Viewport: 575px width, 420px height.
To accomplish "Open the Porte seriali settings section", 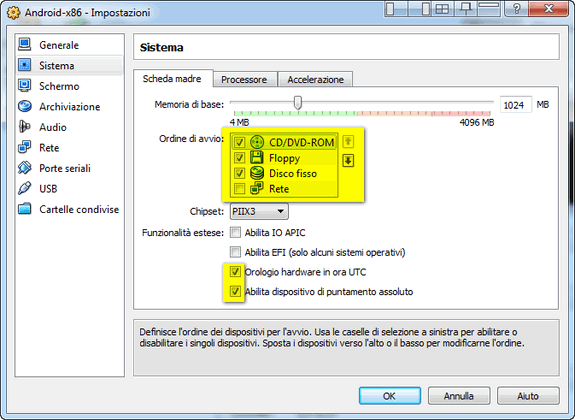I will point(69,168).
